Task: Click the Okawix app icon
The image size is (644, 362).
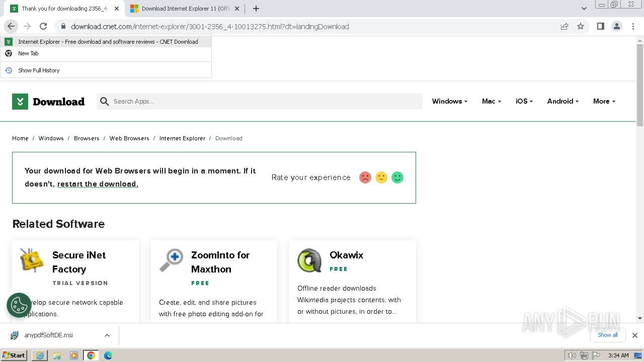Action: 309,260
